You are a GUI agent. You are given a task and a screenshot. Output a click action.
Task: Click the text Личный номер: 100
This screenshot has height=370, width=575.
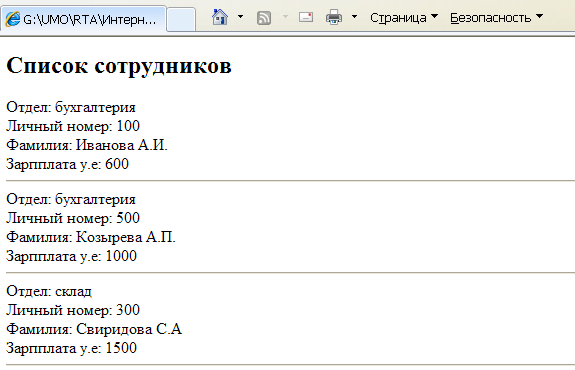click(73, 126)
